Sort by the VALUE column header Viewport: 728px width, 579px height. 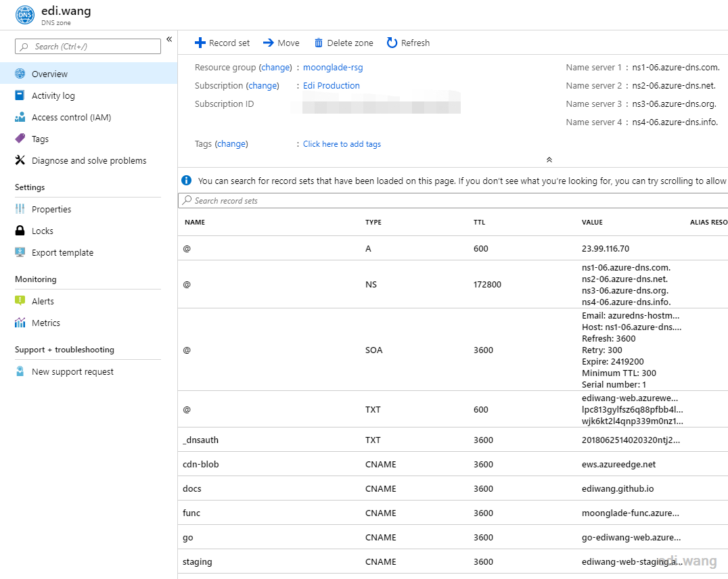pos(592,223)
